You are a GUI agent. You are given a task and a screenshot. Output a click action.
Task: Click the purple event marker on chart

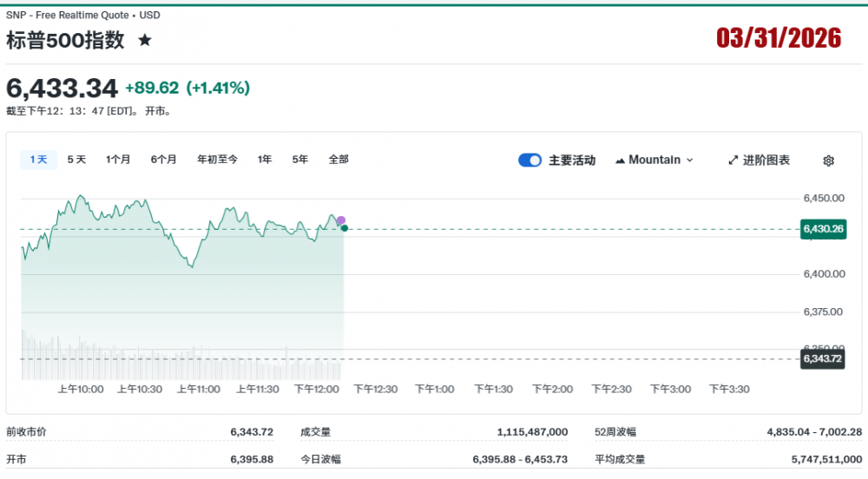341,220
